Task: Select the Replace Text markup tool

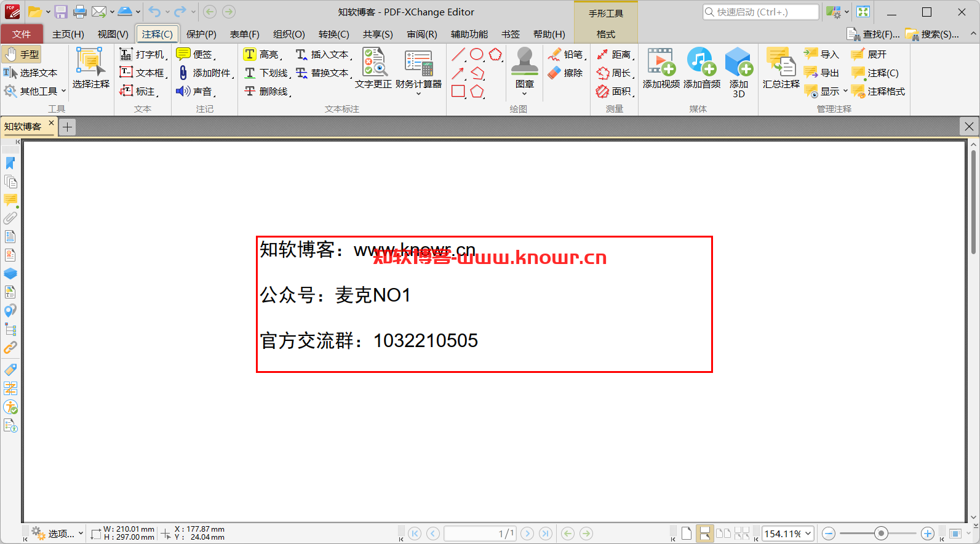Action: (x=324, y=73)
